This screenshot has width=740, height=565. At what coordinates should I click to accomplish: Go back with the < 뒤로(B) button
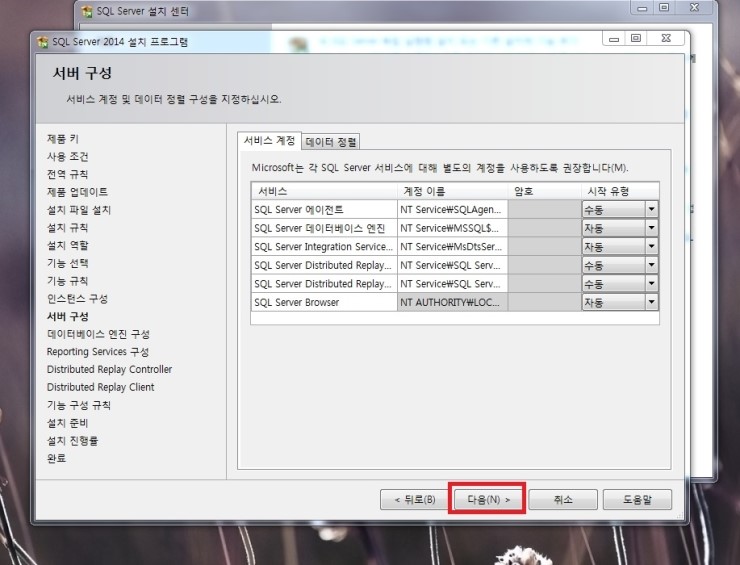pyautogui.click(x=414, y=499)
